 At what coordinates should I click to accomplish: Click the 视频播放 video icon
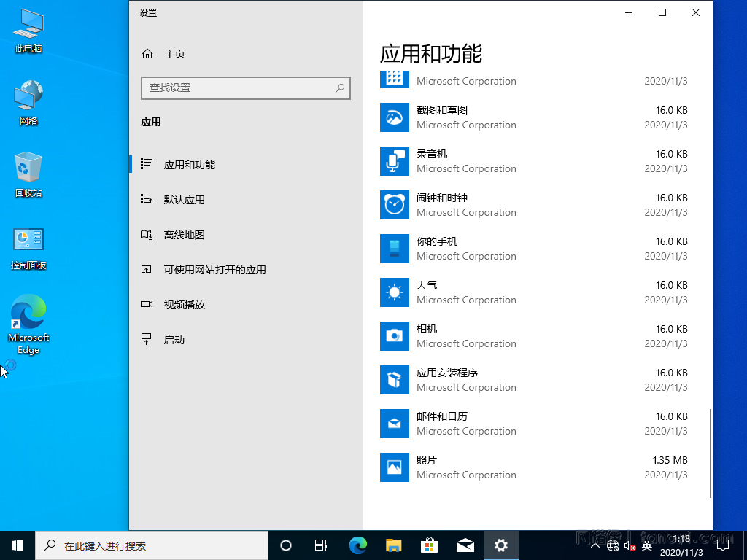(x=146, y=304)
